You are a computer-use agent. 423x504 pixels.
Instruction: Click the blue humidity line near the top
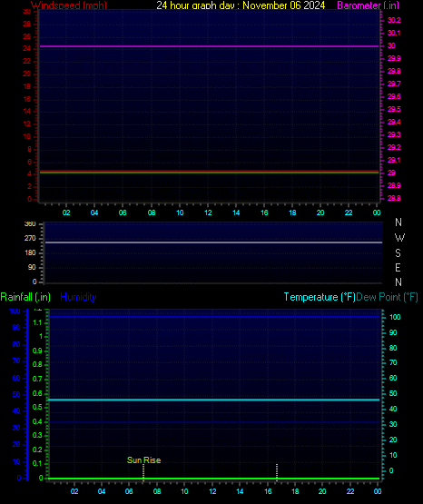[214, 317]
